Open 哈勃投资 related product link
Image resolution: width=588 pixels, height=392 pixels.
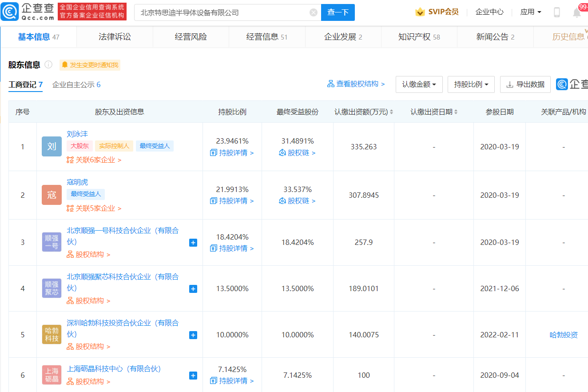pyautogui.click(x=564, y=335)
